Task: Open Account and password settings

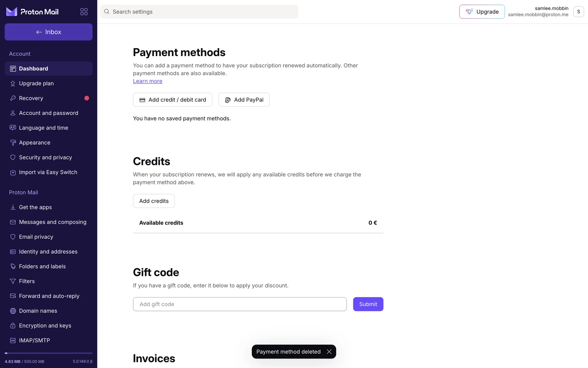Action: click(48, 113)
